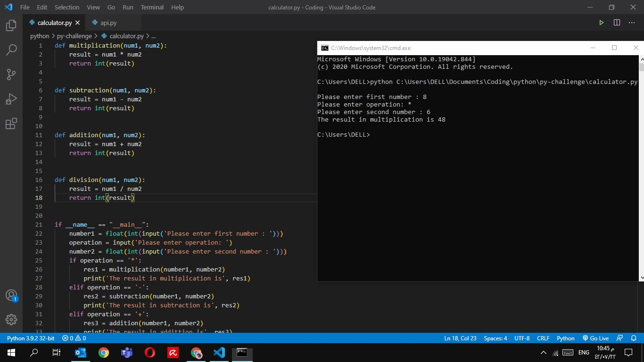Split the editor to the right
Image resolution: width=644 pixels, height=362 pixels.
coord(617,23)
